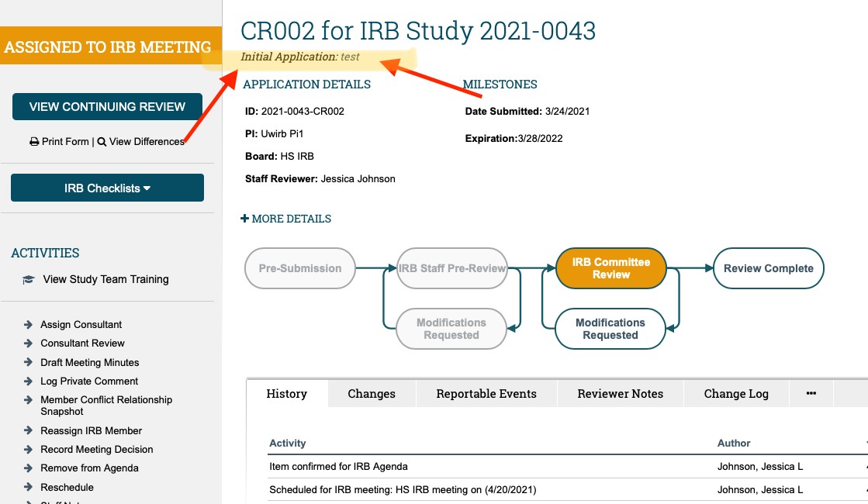This screenshot has height=504, width=868.
Task: Open the Reassign IRB Member activity
Action: click(x=92, y=430)
